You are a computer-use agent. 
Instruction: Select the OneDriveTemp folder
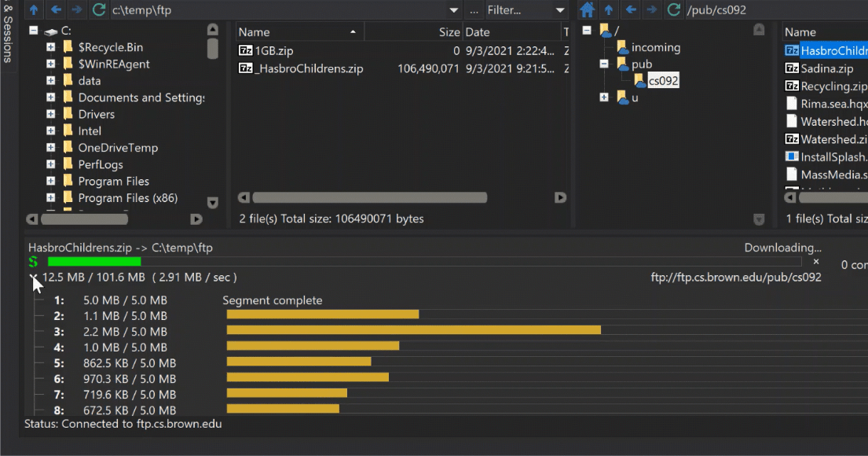click(x=118, y=148)
